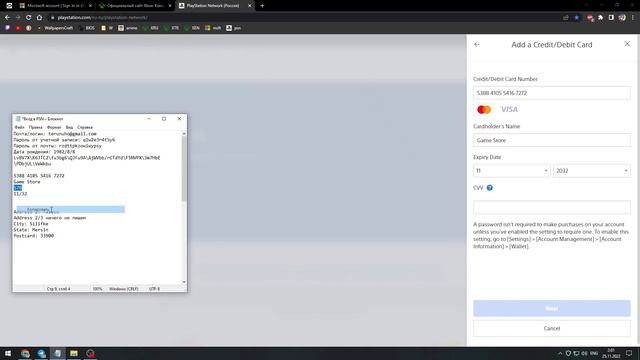Maximize the Notepad window
640x360 pixels.
(164, 119)
